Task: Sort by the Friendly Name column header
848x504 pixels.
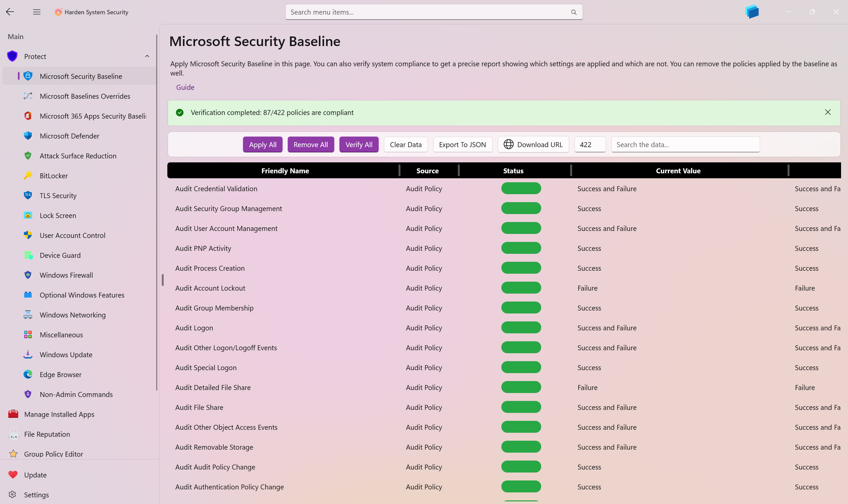Action: point(285,171)
